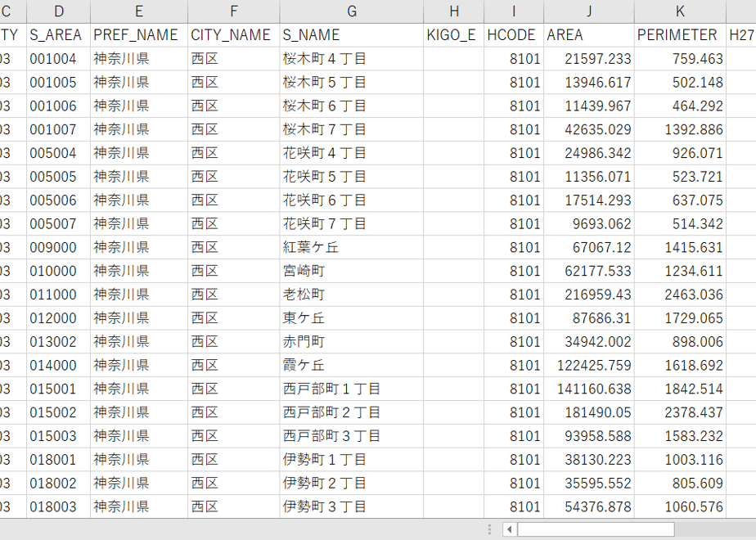Select AREA value 9693.062

[589, 223]
